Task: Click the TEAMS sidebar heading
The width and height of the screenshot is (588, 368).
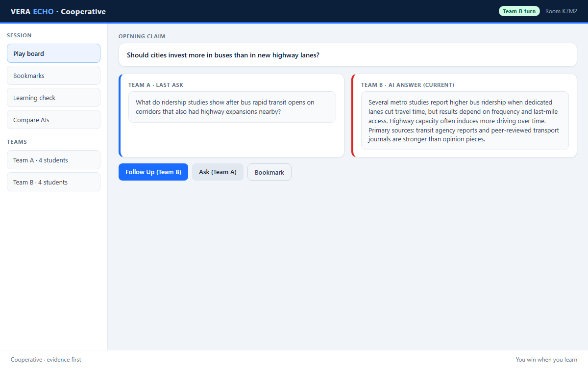Action: click(17, 142)
